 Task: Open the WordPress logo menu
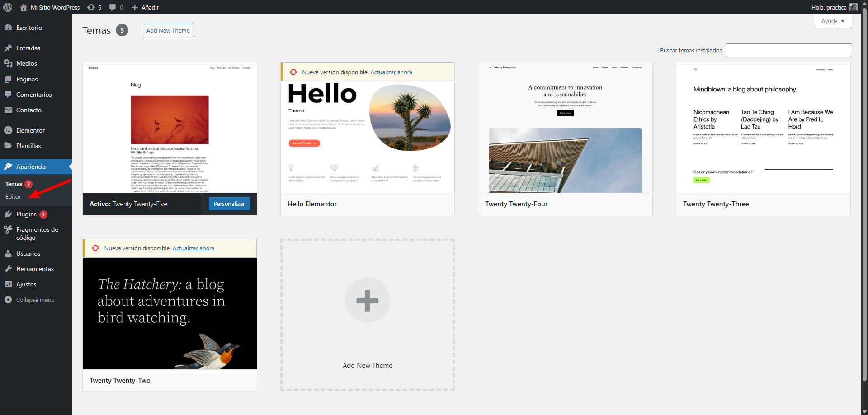[x=8, y=7]
